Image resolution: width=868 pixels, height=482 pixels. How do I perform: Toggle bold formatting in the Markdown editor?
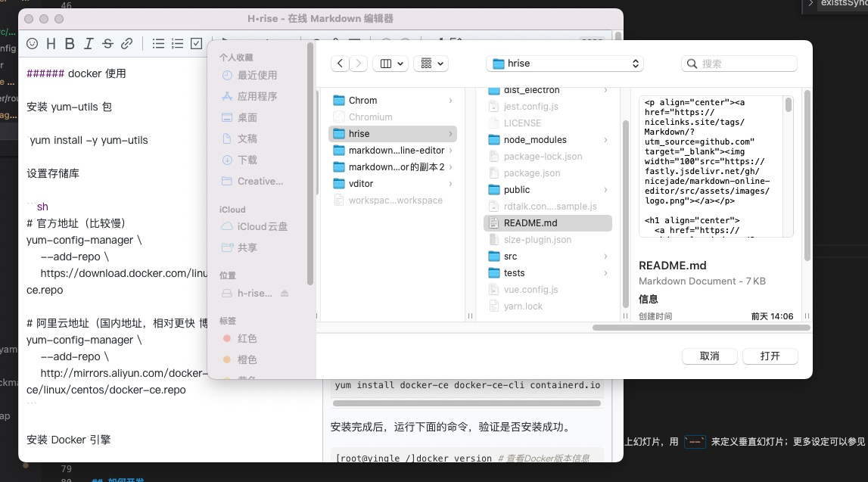coord(69,44)
